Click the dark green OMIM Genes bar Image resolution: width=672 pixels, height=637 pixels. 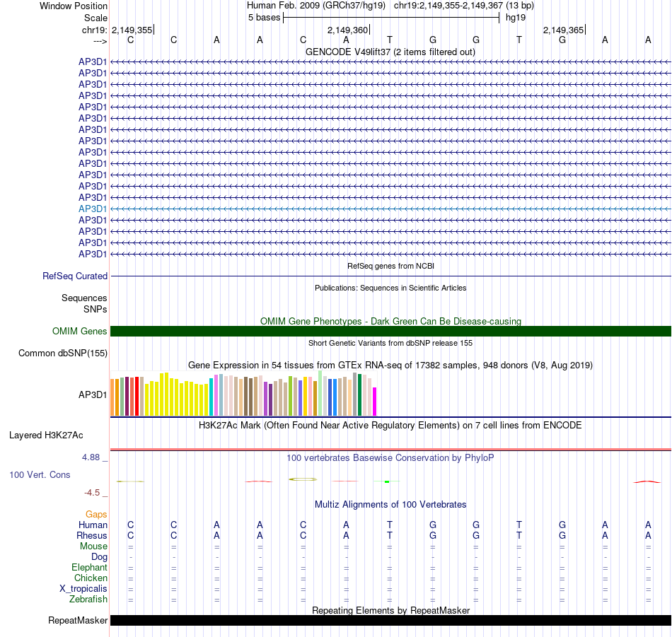click(x=390, y=331)
